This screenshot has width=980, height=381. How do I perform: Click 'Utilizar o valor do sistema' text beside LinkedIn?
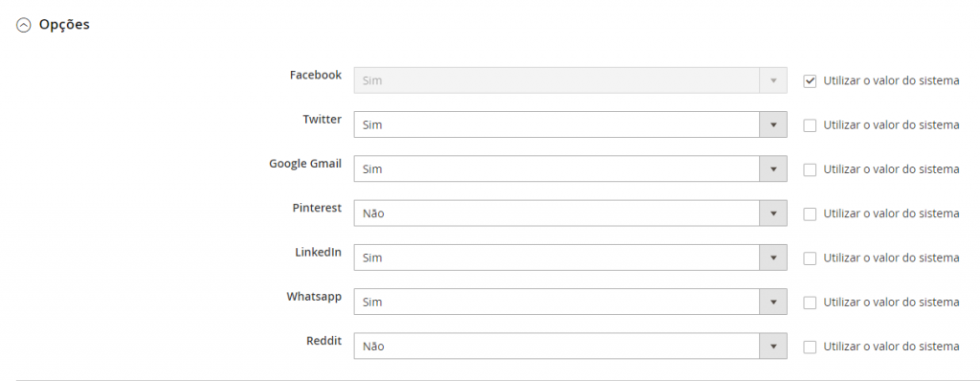click(x=891, y=258)
